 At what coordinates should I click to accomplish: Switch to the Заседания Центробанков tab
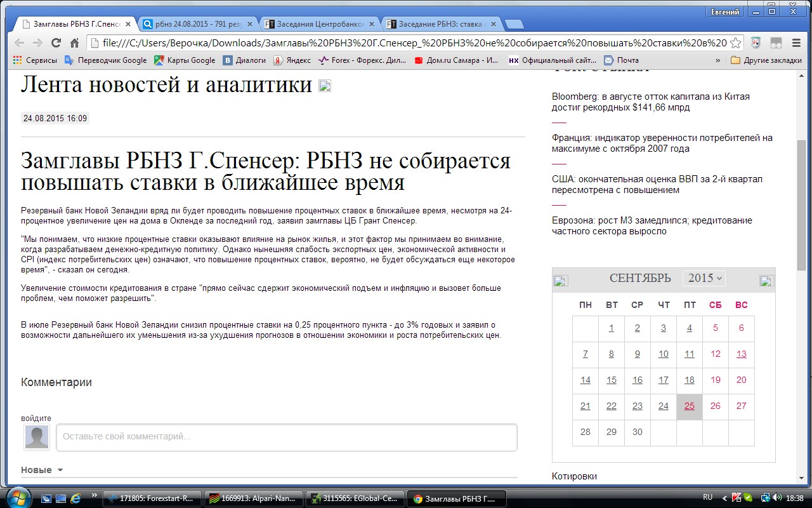(x=321, y=24)
